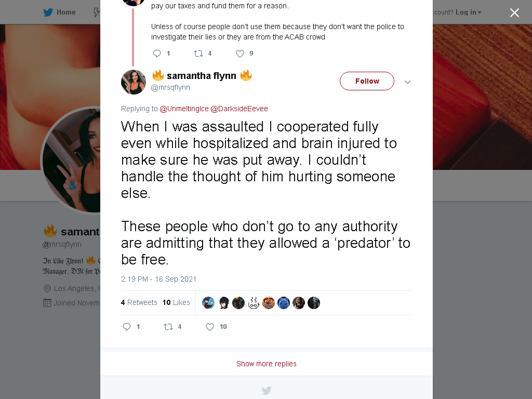Show more replies
Screen dimensions: 532x399
267,364
